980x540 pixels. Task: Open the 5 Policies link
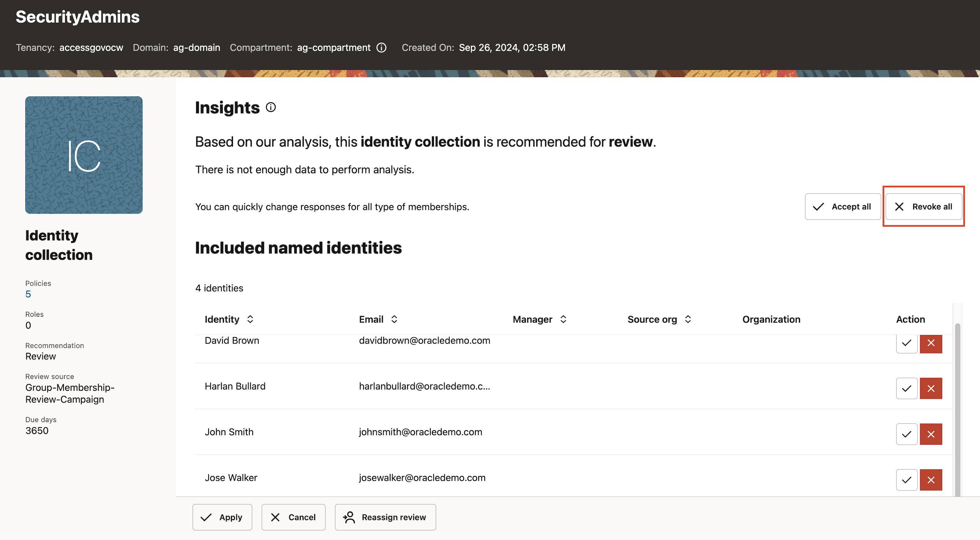click(x=28, y=294)
